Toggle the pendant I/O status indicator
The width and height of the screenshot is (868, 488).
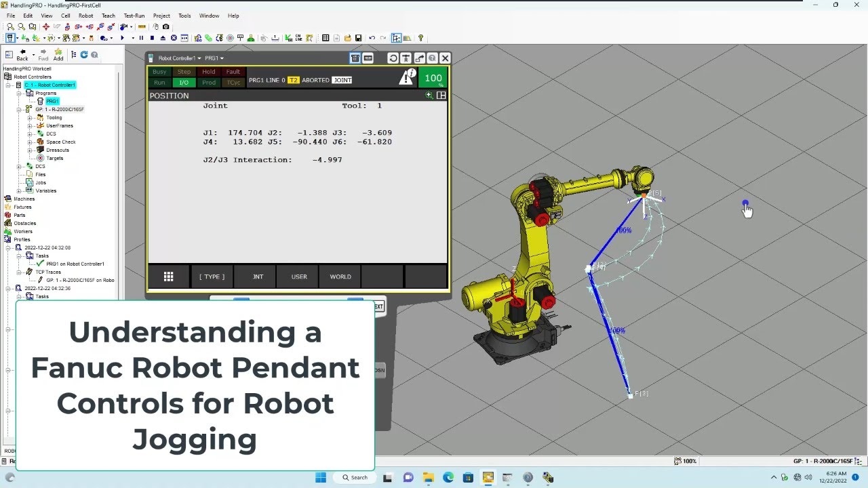tap(184, 83)
